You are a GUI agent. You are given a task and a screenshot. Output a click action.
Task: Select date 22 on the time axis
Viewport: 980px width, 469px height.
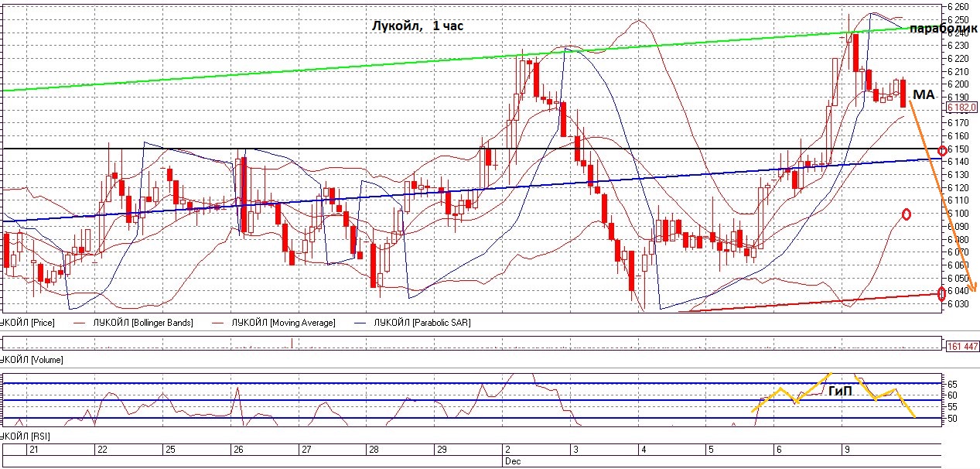click(x=104, y=449)
